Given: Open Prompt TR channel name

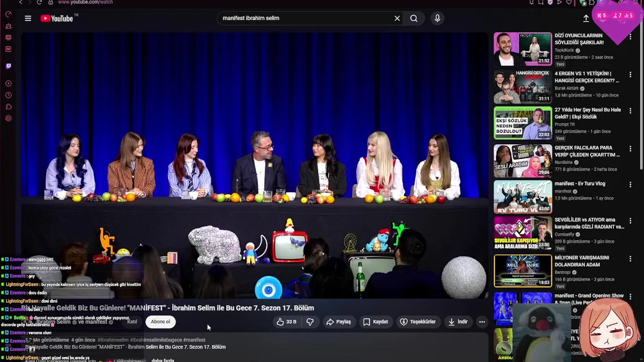Looking at the screenshot, I should pos(565,124).
